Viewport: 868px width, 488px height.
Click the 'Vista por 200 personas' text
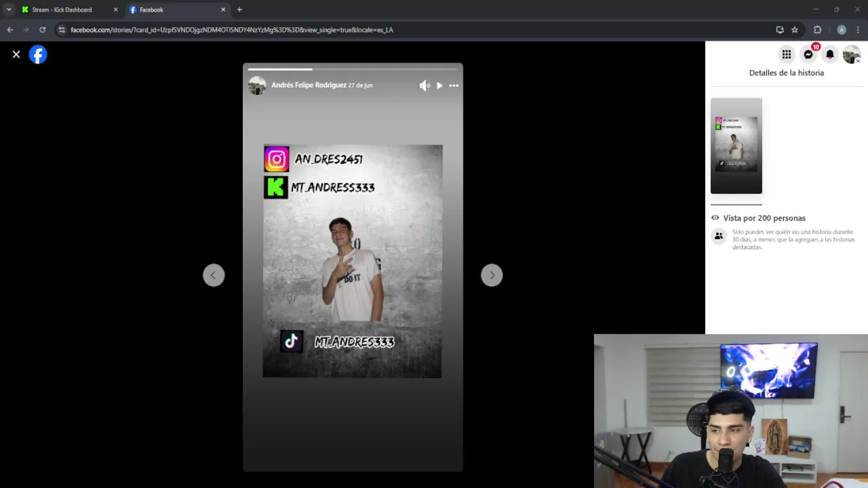[764, 218]
